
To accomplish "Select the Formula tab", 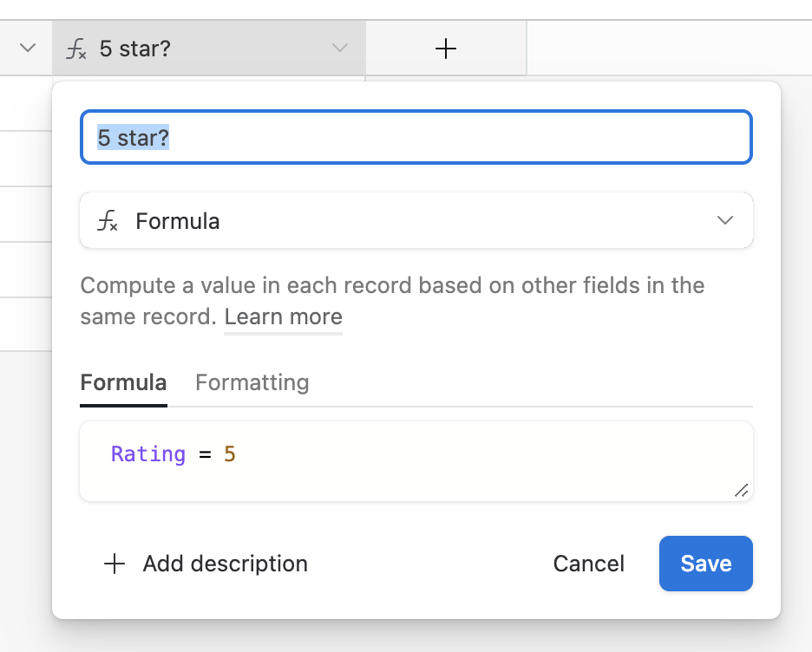I will tap(123, 383).
